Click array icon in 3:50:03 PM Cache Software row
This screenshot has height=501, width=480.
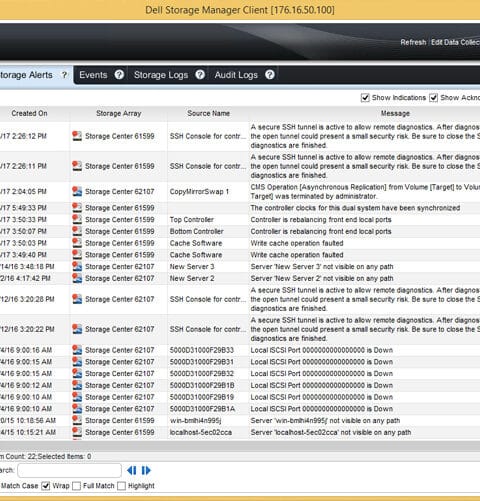coord(77,243)
